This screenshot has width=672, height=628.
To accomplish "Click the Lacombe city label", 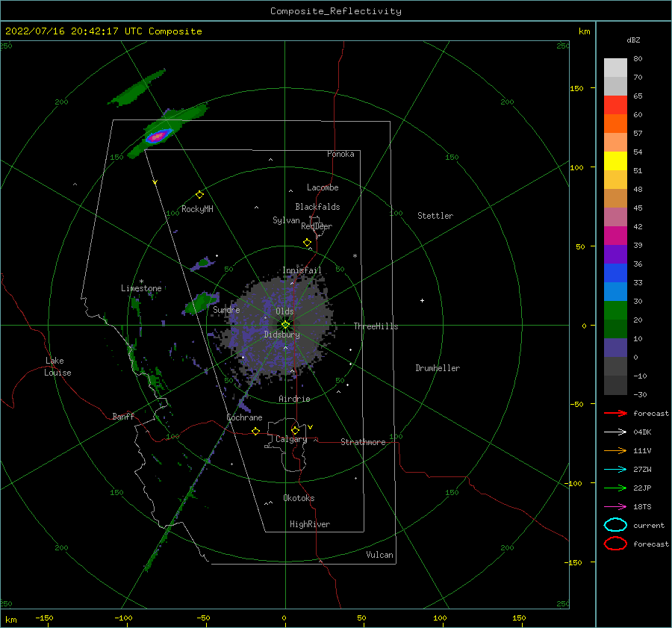I will pyautogui.click(x=323, y=187).
